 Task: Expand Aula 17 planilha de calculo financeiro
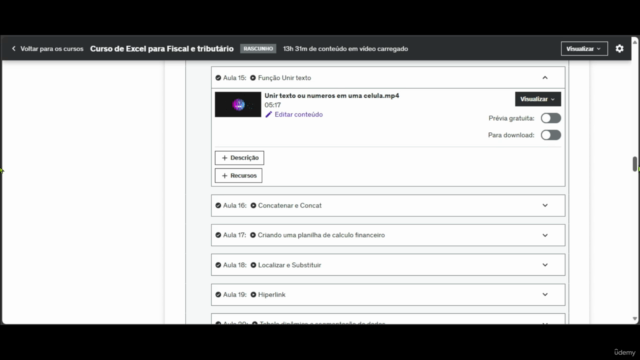(x=545, y=235)
